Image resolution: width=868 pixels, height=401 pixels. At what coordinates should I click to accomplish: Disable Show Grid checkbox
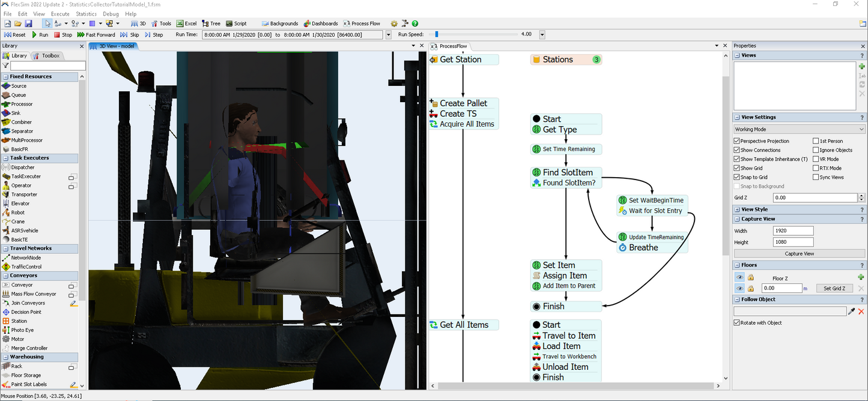[737, 168]
